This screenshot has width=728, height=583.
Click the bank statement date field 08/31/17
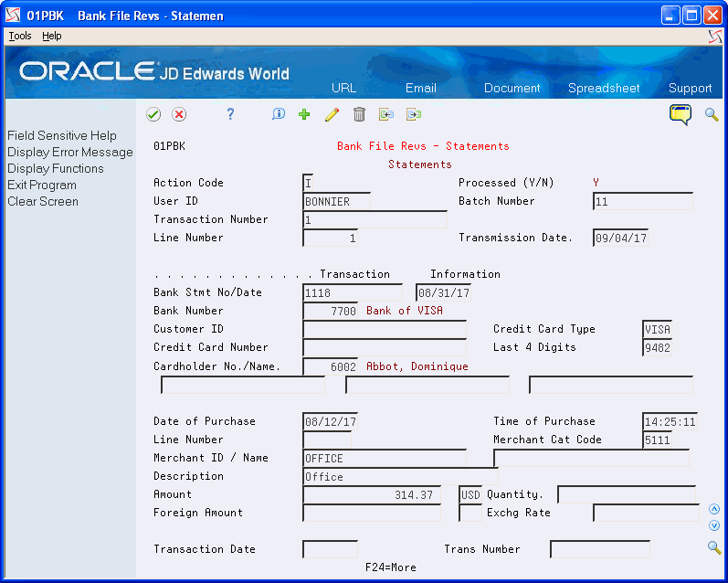click(x=443, y=292)
